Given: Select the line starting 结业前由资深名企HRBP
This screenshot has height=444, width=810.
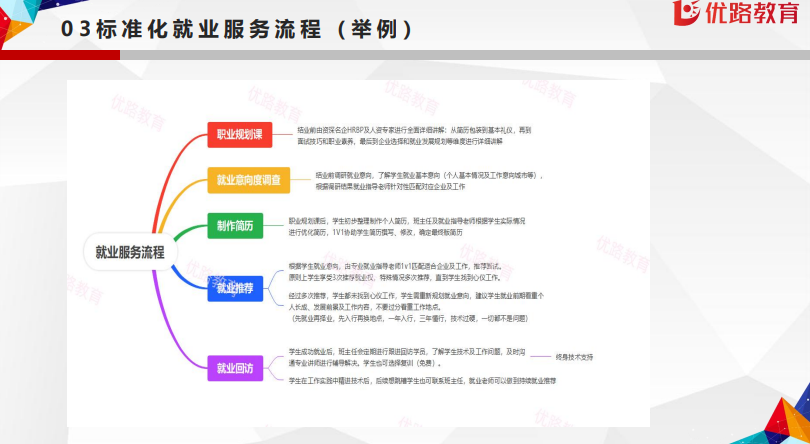Looking at the screenshot, I should coord(414,131).
